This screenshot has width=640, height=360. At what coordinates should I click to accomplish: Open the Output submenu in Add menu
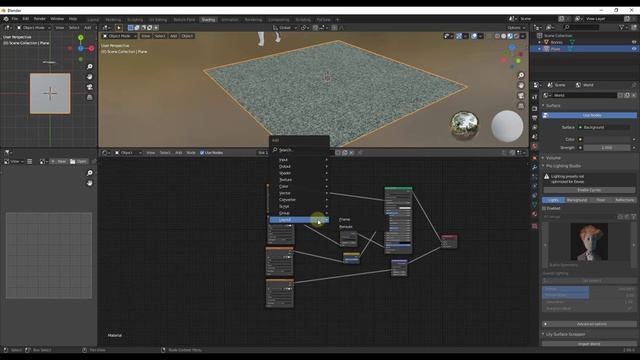pos(299,167)
